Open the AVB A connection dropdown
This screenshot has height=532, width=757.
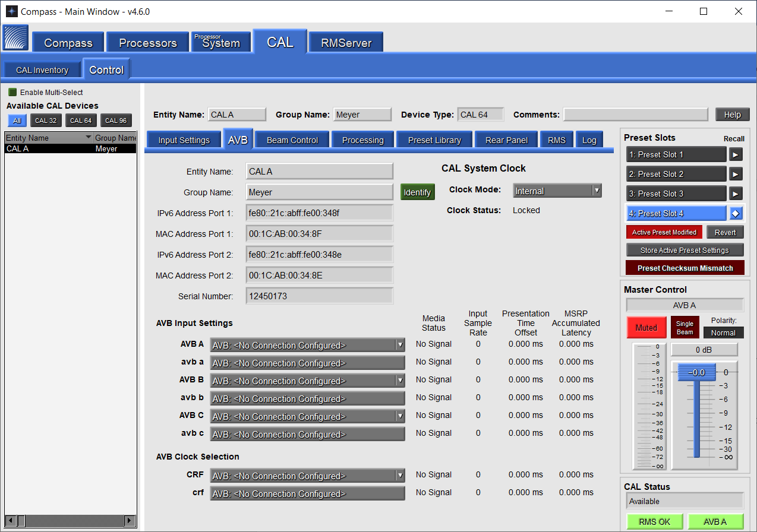click(307, 345)
